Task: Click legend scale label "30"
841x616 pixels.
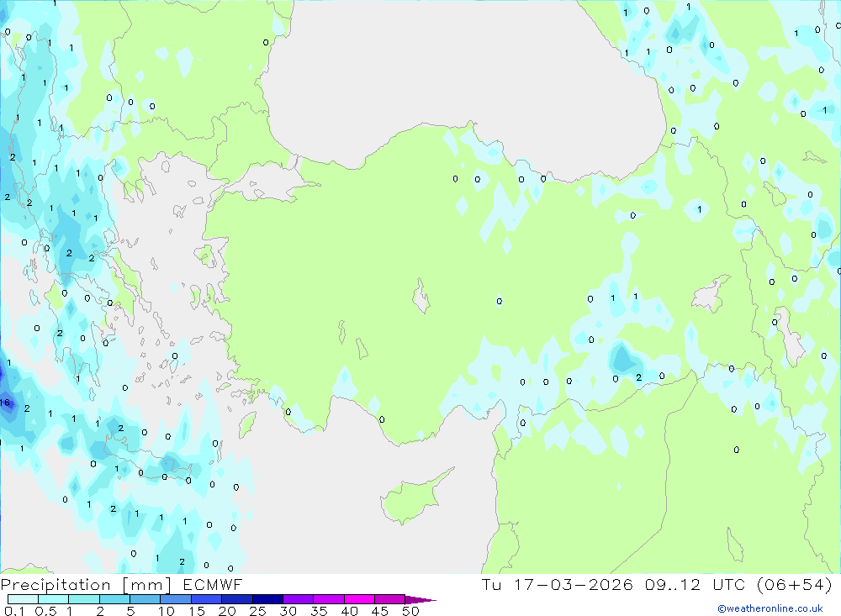Action: pos(288,611)
